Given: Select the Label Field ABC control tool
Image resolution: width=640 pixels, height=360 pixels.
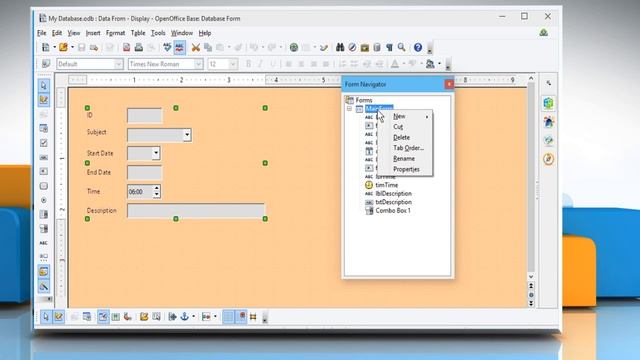Looking at the screenshot, I should [44, 243].
